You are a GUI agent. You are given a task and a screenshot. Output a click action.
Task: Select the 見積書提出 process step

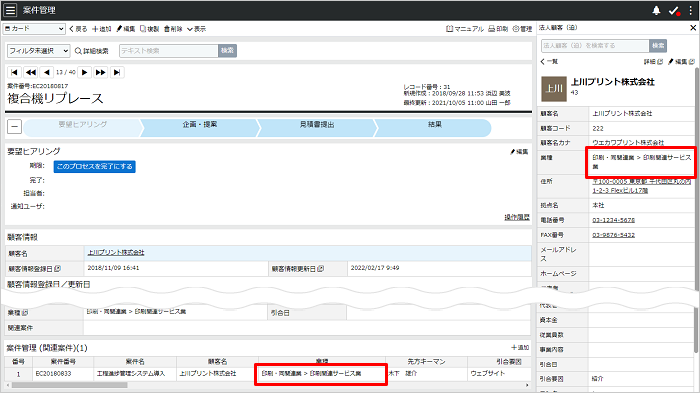pyautogui.click(x=317, y=128)
